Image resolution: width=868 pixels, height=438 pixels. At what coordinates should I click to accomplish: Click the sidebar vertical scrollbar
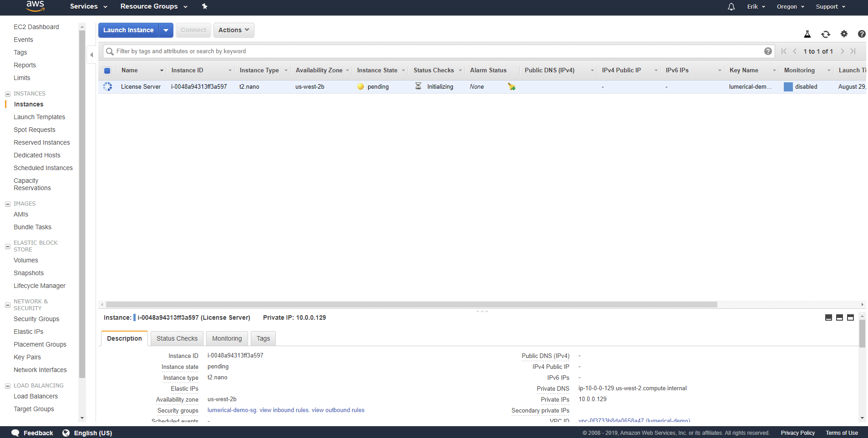click(x=82, y=205)
